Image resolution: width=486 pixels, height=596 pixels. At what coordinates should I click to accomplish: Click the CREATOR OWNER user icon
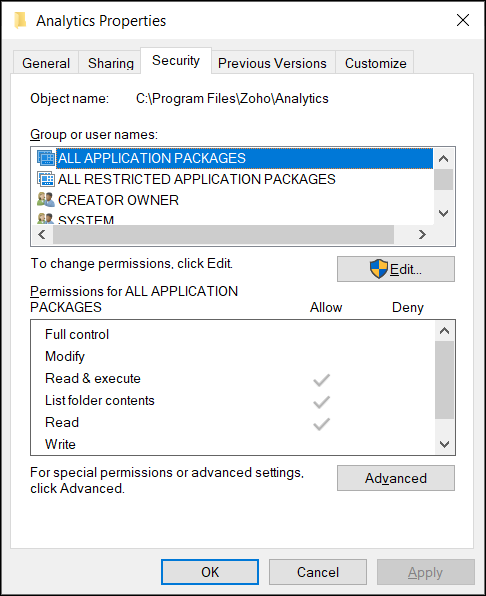(46, 200)
